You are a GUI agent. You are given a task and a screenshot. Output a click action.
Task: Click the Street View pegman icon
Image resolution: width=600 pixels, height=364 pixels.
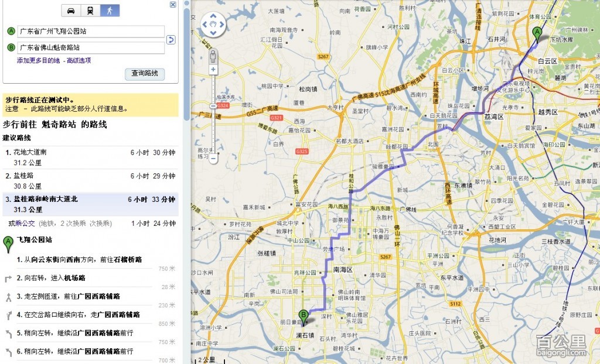click(213, 56)
